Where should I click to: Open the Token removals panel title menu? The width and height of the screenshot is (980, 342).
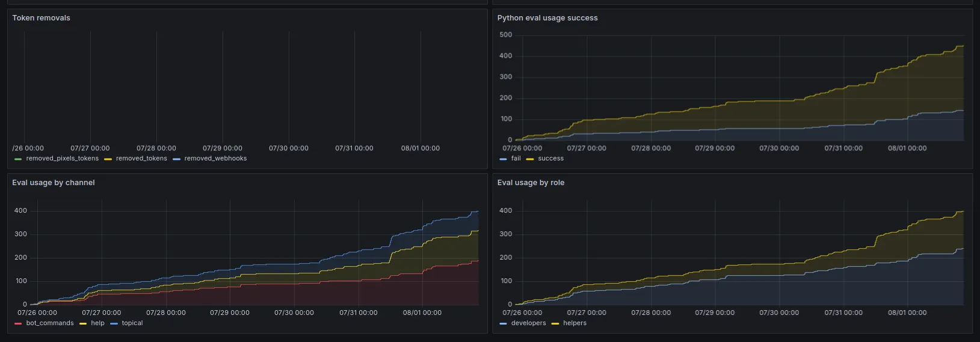click(x=41, y=18)
